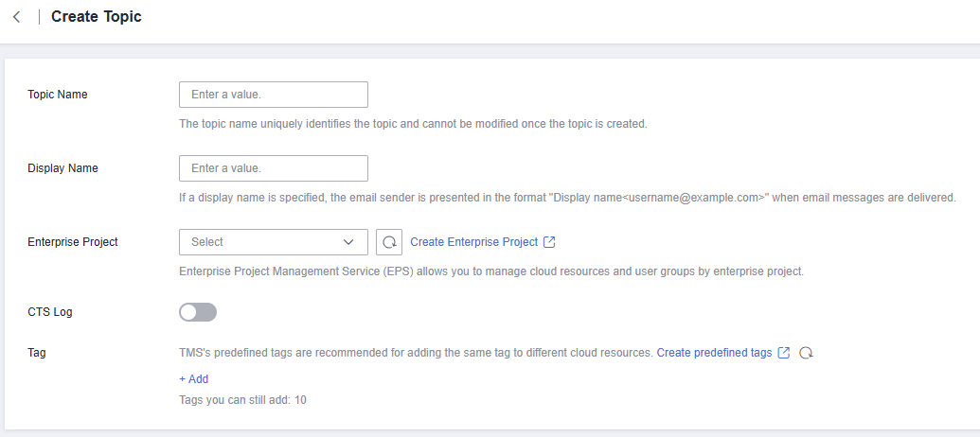This screenshot has height=437, width=980.
Task: Click the CTS Log label
Action: coord(50,312)
